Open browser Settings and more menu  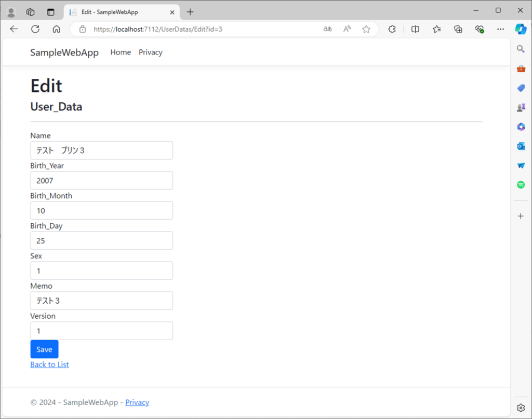click(500, 29)
